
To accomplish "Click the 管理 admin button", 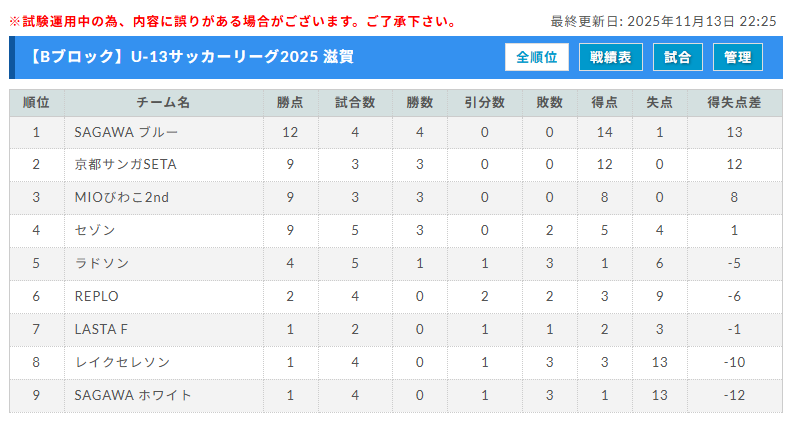I will click(738, 58).
